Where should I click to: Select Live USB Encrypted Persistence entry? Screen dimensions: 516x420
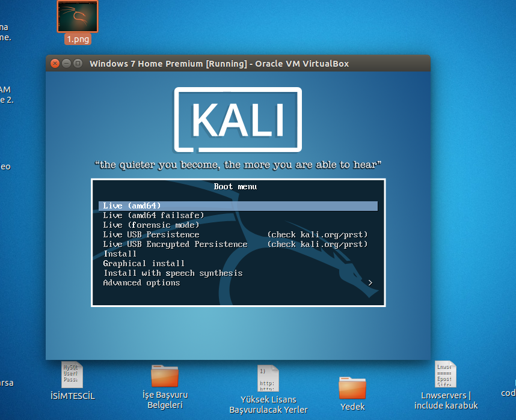238,245
